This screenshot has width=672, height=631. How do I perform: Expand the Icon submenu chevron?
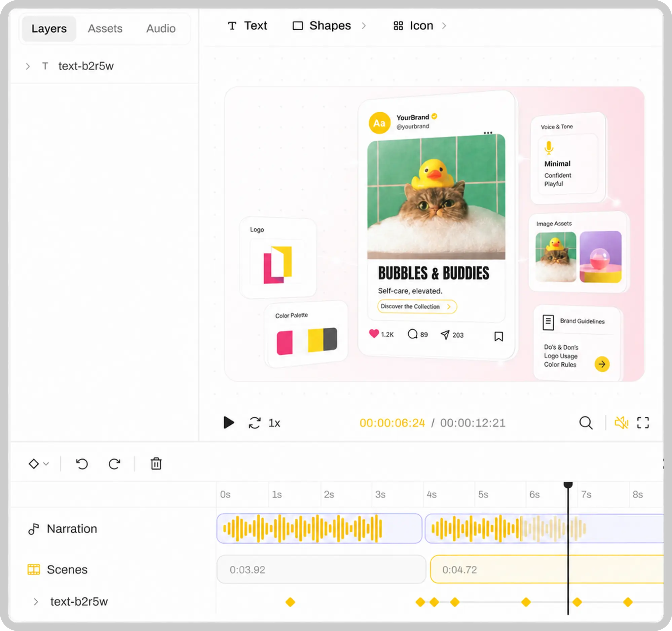tap(444, 26)
